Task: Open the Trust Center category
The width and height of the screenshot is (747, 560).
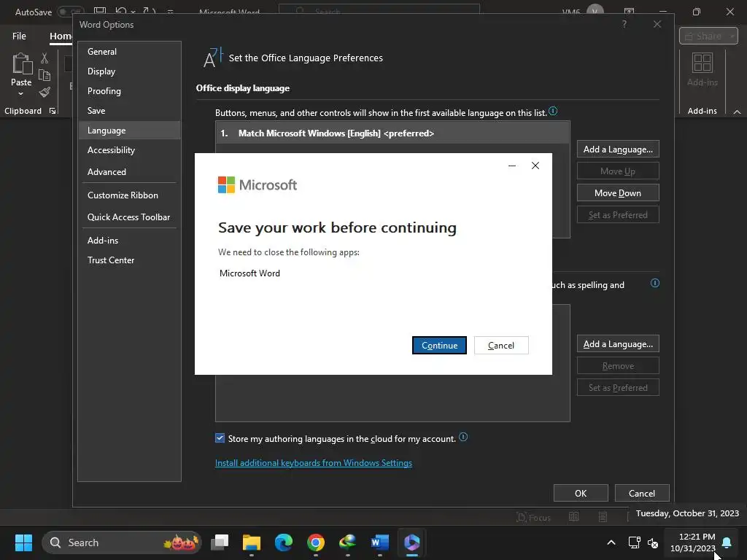Action: [129, 260]
